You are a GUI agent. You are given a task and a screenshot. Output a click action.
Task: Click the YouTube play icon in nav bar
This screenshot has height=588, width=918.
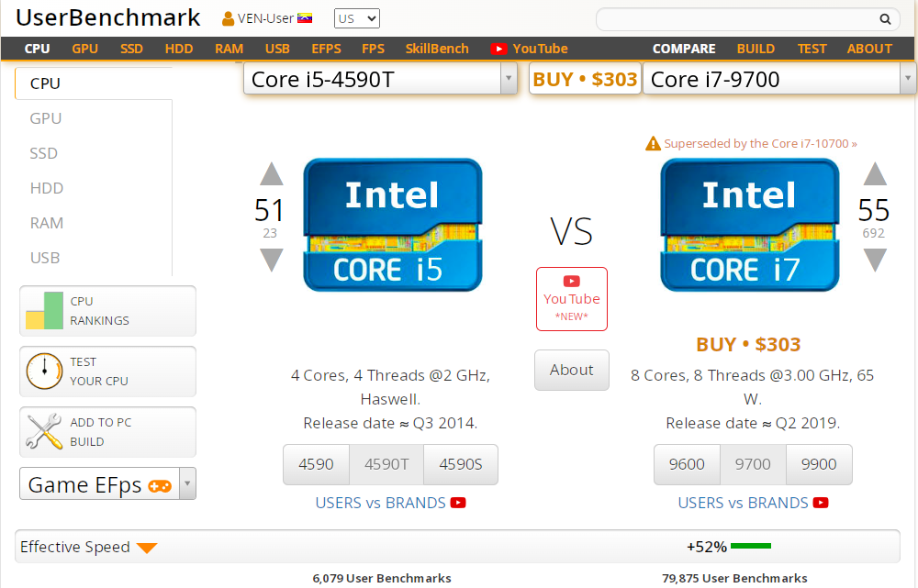[498, 50]
